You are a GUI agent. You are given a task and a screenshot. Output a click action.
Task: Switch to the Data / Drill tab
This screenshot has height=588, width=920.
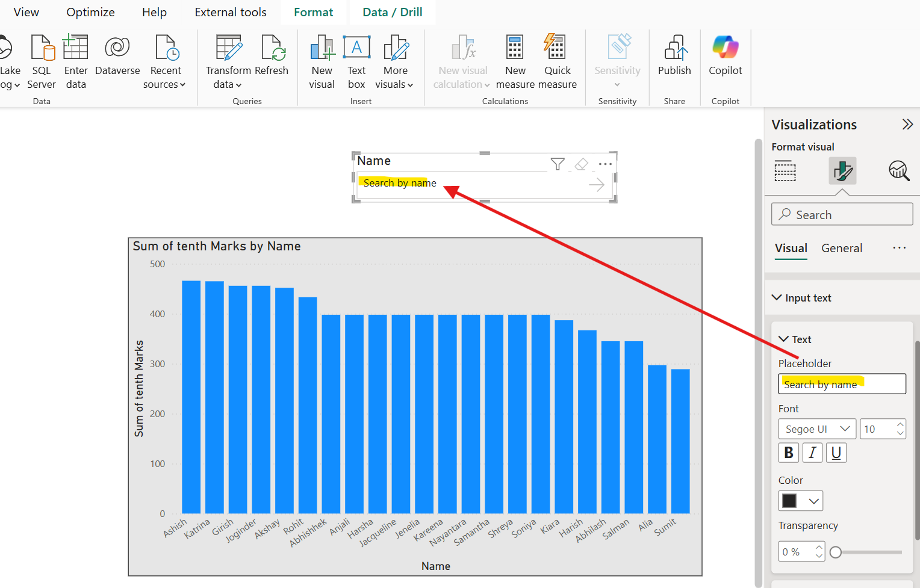(392, 11)
